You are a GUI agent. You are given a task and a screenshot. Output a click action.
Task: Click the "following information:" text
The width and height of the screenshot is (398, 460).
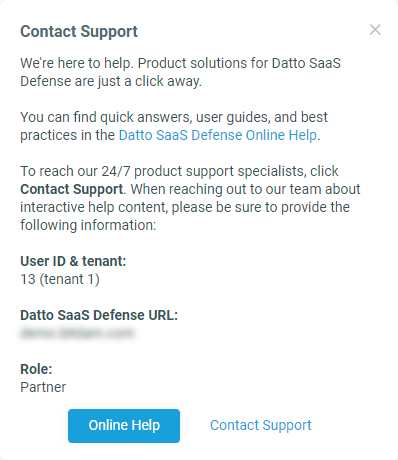(88, 225)
